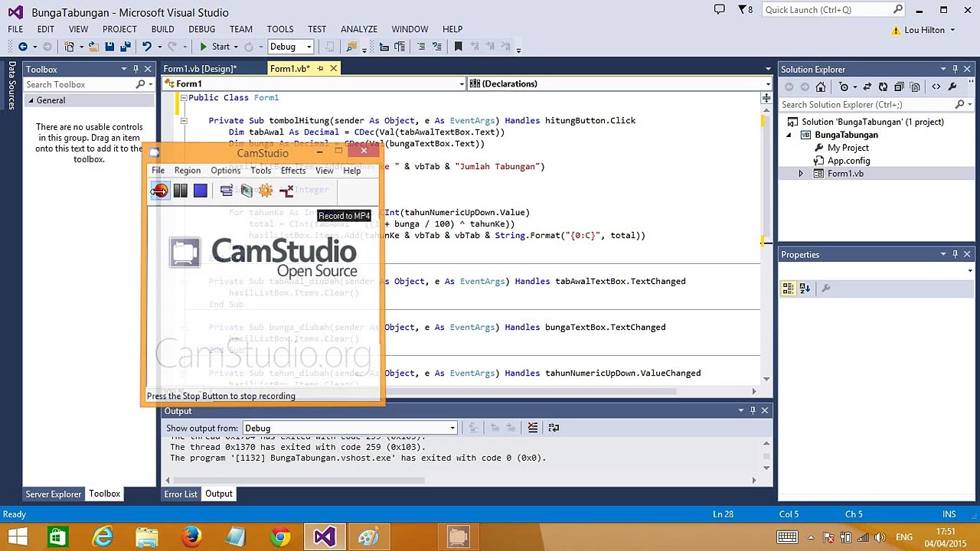Viewport: 980px width, 551px height.
Task: Click the Find in Files toolbar icon
Action: [x=351, y=47]
